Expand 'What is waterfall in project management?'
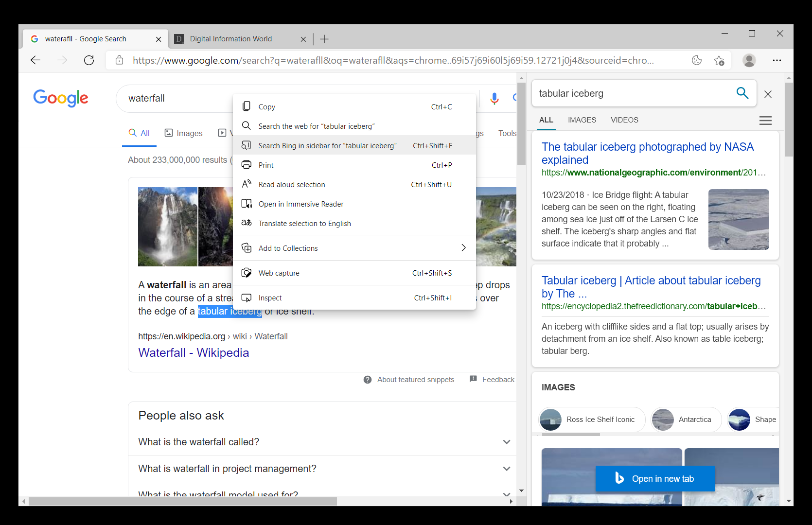This screenshot has height=525, width=812. point(506,469)
